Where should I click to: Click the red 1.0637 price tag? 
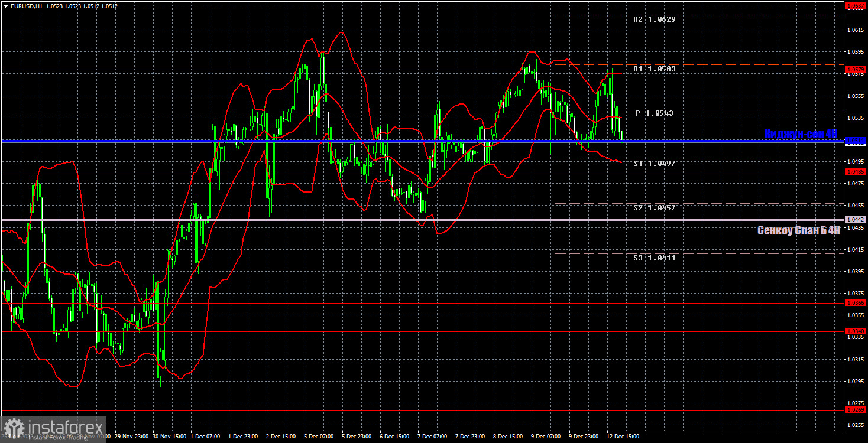856,5
